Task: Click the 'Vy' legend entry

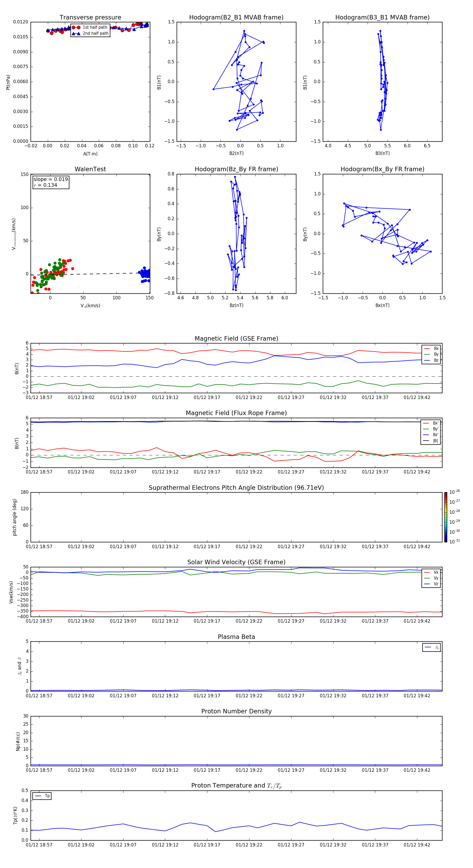Action: 431,578
